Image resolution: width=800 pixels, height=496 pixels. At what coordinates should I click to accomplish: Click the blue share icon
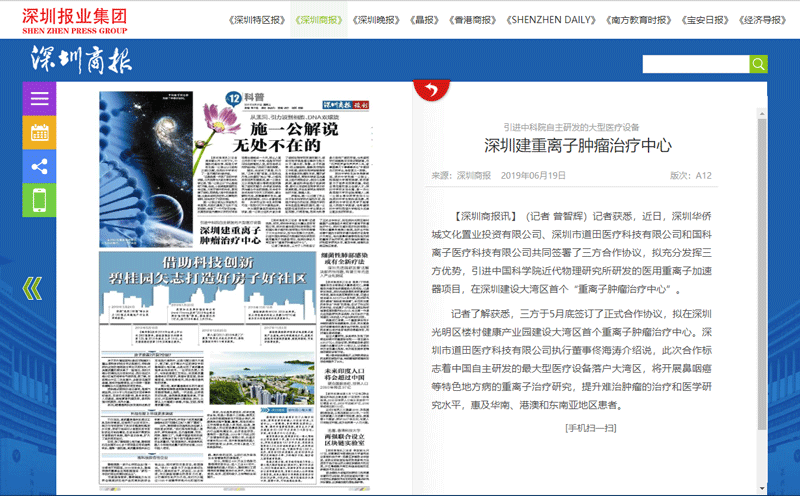click(x=39, y=166)
